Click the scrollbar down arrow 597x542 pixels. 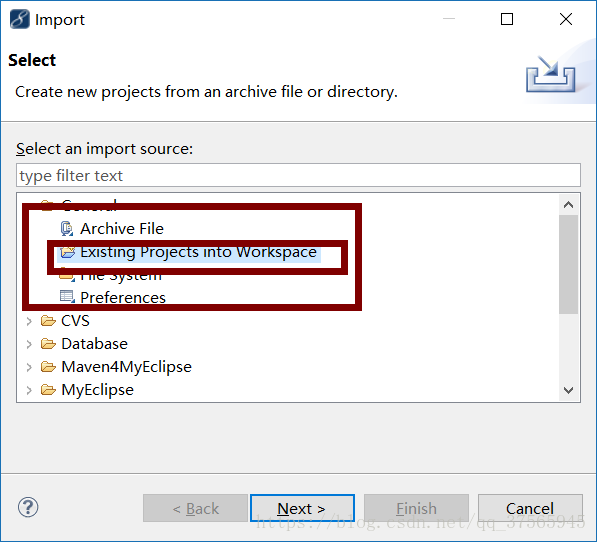pos(568,390)
